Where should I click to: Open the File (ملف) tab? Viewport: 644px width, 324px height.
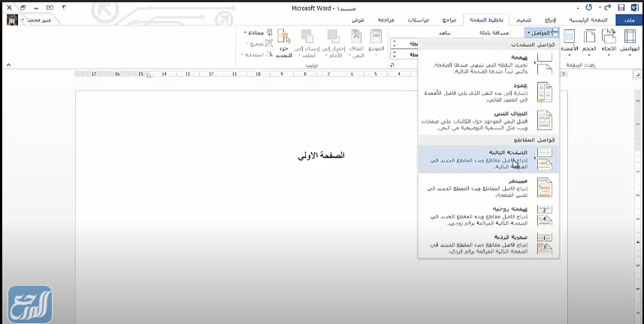628,20
